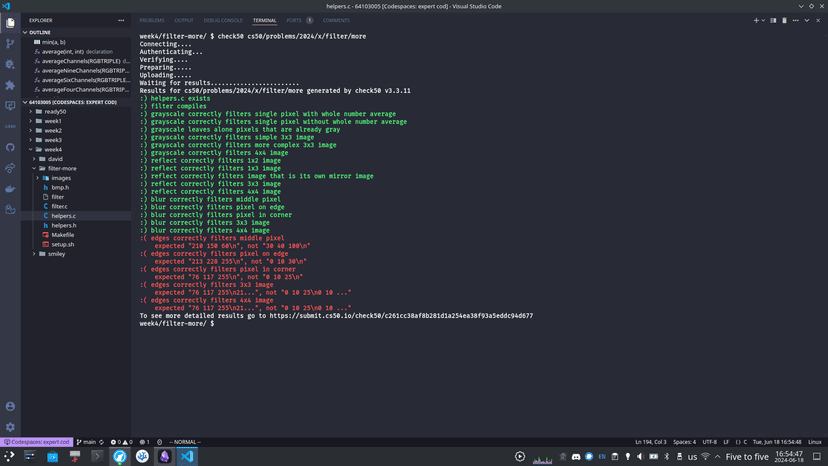Kill terminal with the trash icon
This screenshot has width=828, height=466.
click(x=784, y=21)
